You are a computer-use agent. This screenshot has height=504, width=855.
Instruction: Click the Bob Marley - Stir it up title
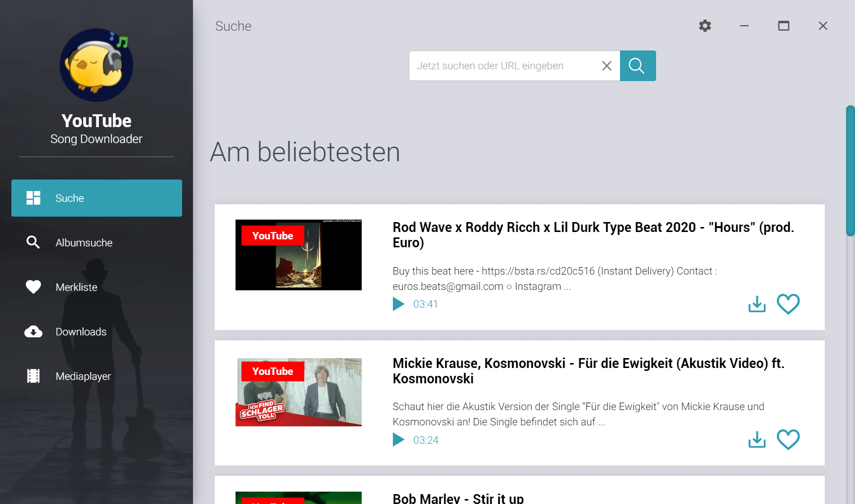coord(458,498)
